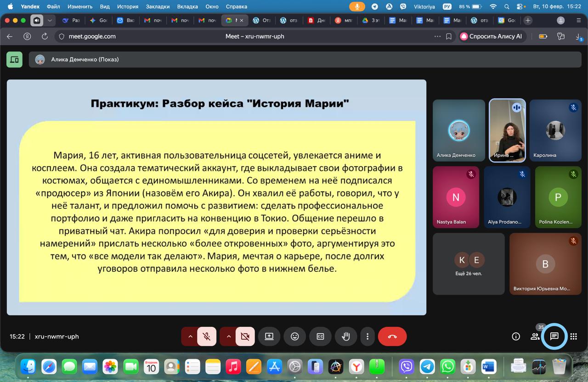Click the red leave call button
Image resolution: width=588 pixels, height=382 pixels.
[392, 337]
